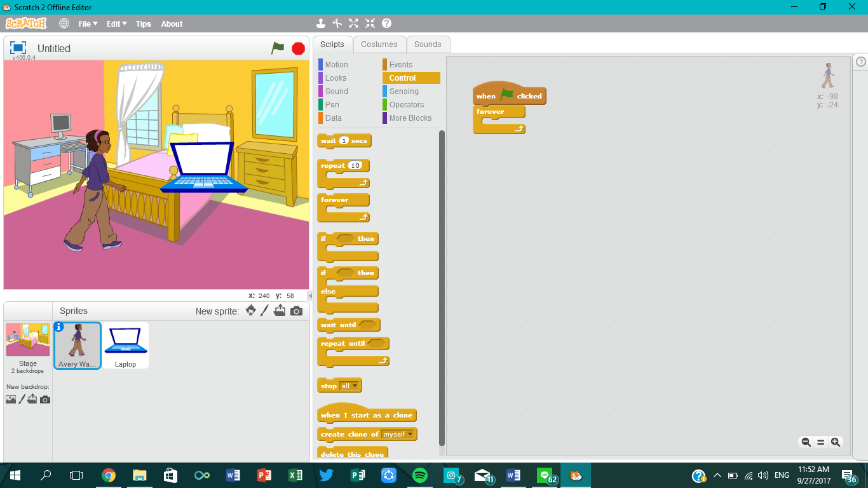
Task: Open the Tips menu item
Action: [143, 24]
